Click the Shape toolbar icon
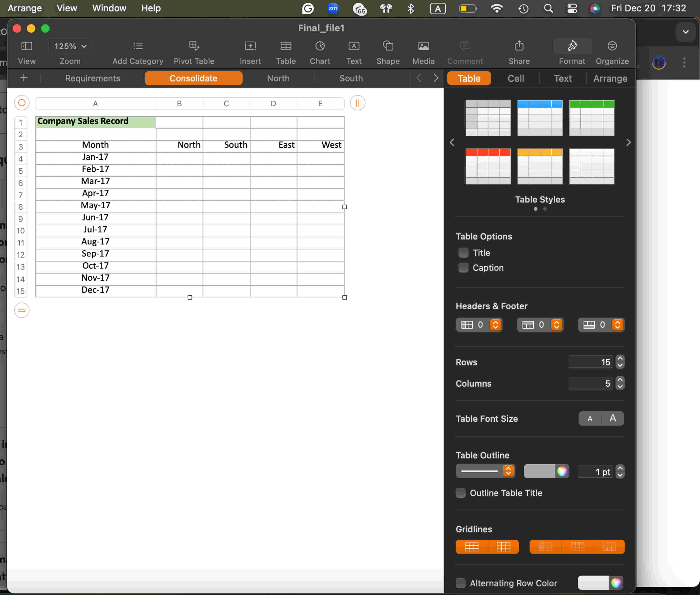The image size is (700, 595). click(388, 46)
